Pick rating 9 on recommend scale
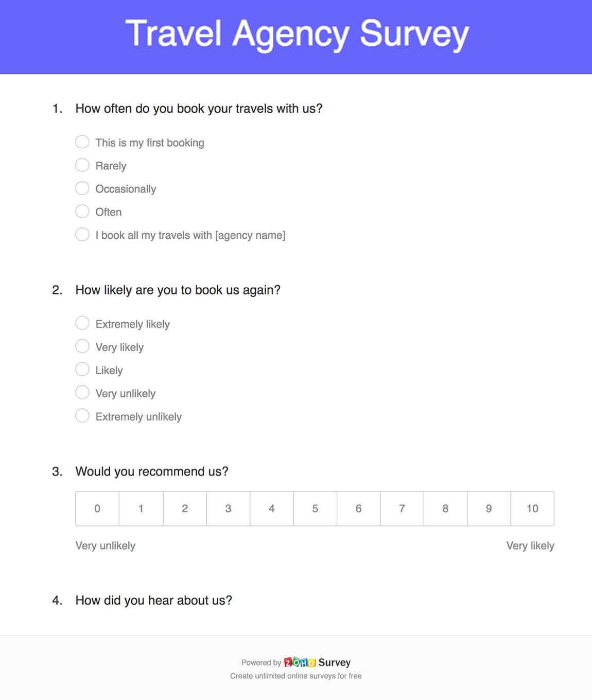Image resolution: width=592 pixels, height=700 pixels. (489, 509)
